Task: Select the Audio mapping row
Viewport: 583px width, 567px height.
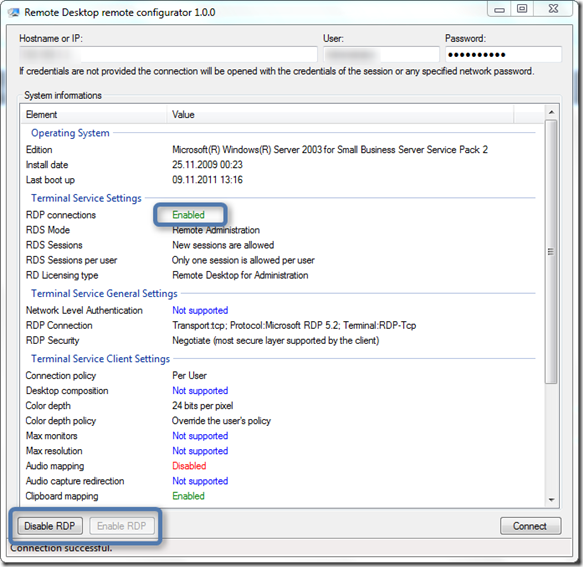Action: [x=283, y=466]
